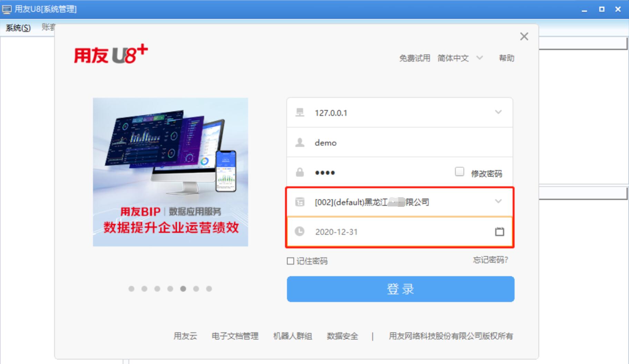The width and height of the screenshot is (629, 364).
Task: Click the blue 登录 button
Action: coord(400,289)
